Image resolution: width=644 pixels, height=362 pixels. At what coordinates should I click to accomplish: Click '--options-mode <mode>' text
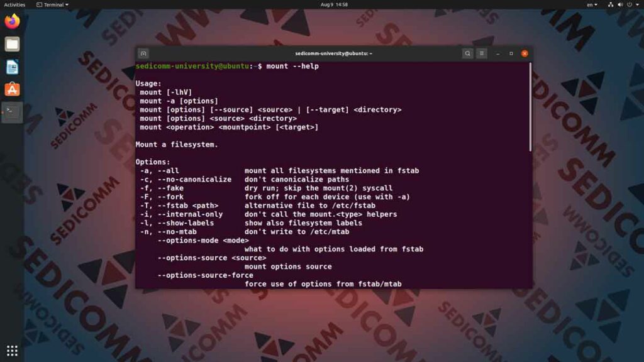click(x=203, y=241)
